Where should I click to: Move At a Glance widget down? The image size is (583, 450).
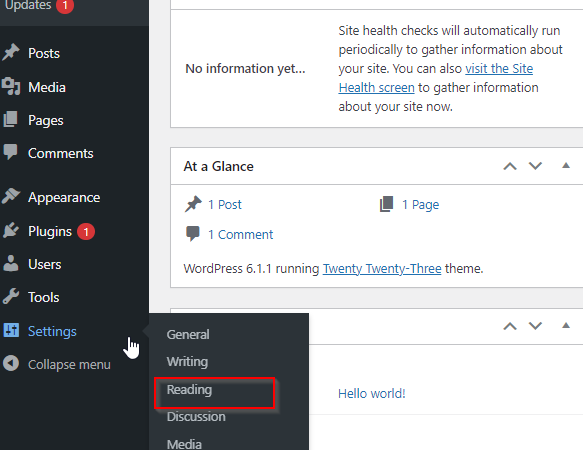click(535, 166)
